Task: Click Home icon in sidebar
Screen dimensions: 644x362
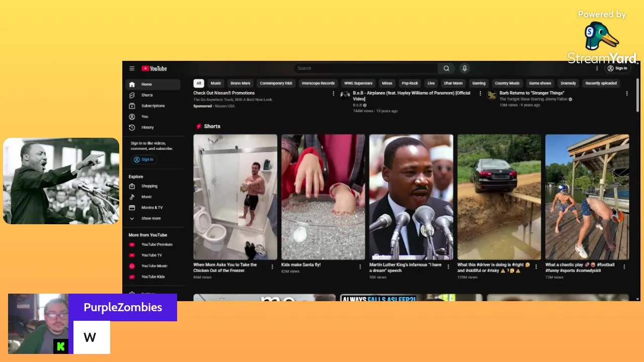Action: pos(132,84)
